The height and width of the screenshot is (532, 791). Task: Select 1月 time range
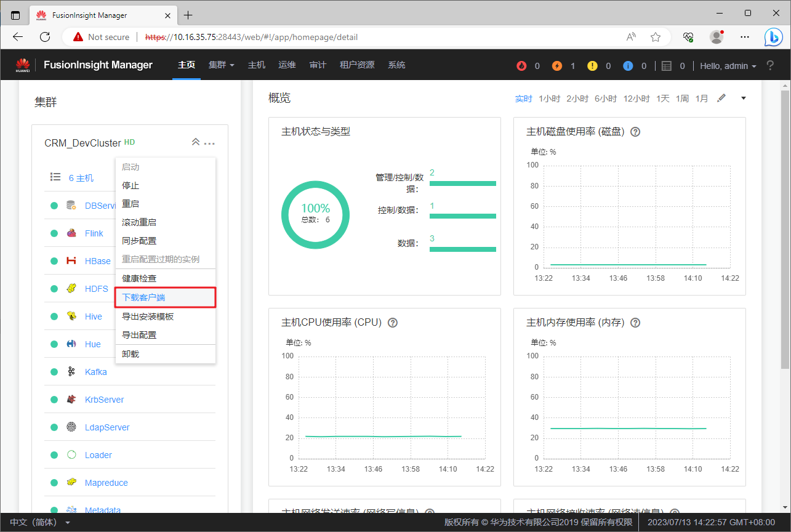(702, 99)
